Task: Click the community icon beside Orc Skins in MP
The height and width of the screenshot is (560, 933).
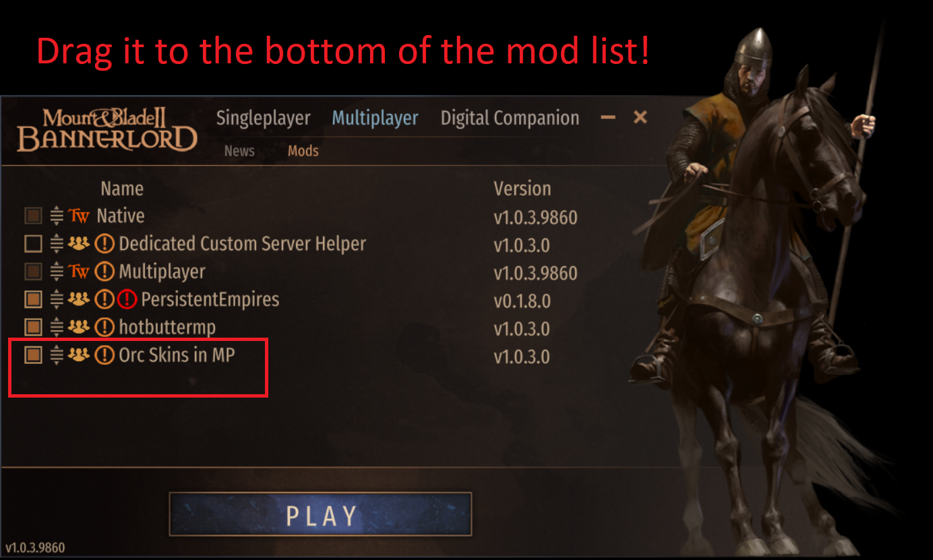Action: tap(79, 354)
